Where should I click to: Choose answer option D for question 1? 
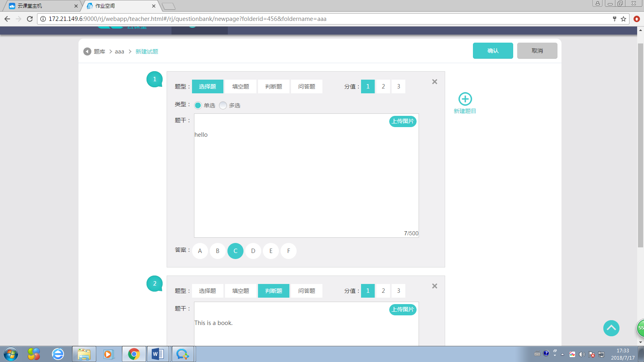pyautogui.click(x=253, y=251)
